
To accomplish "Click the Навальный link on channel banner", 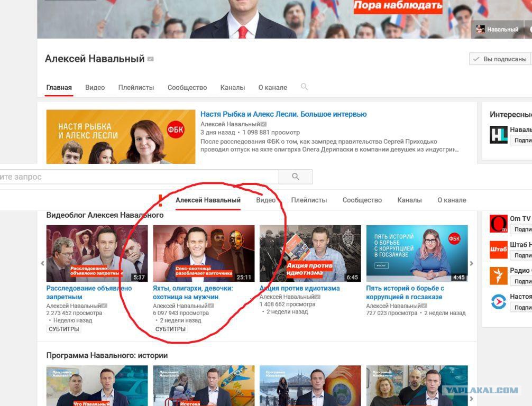I will (502, 30).
